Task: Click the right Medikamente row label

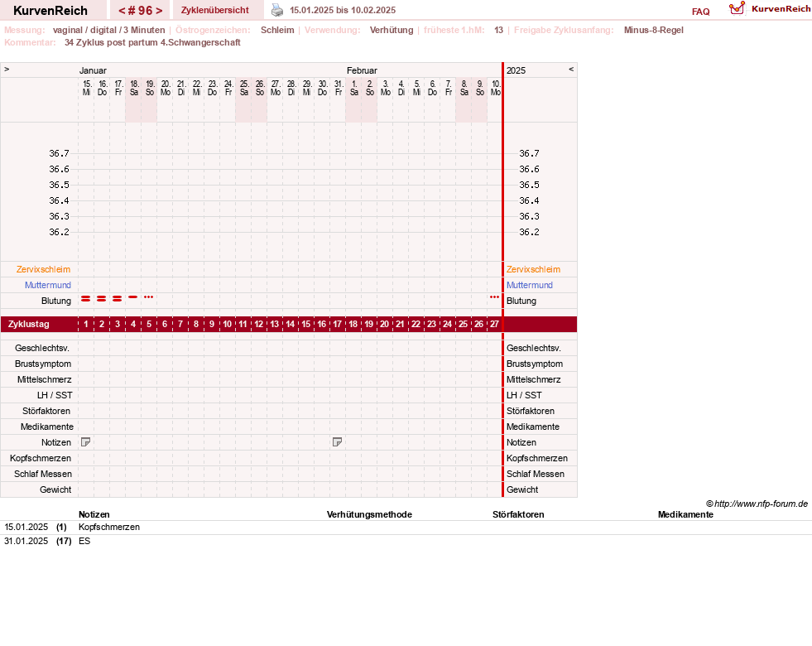Action: click(533, 427)
